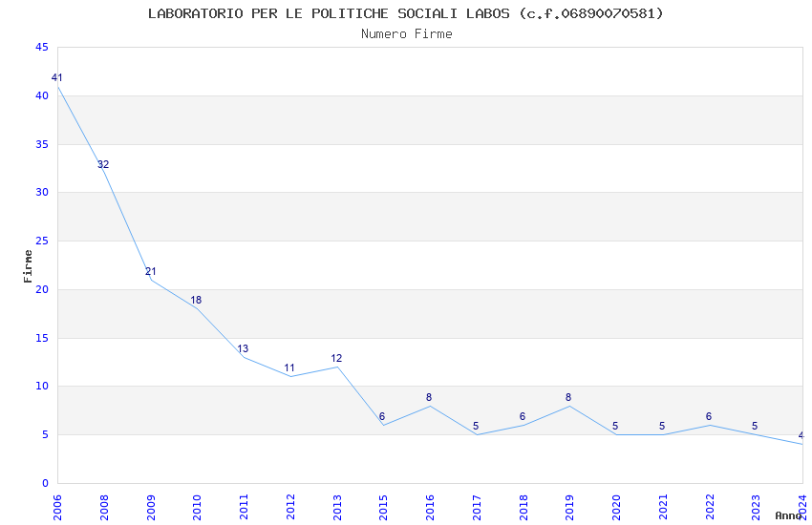This screenshot has height=525, width=812.
Task: Click the x-axis year 2010
Action: (197, 507)
